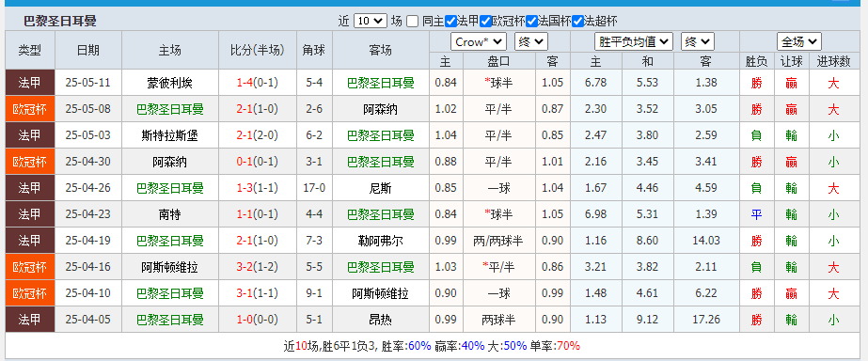The width and height of the screenshot is (868, 361).
Task: Open the 2-1 score of 斯特拉斯堡 match
Action: [x=245, y=135]
